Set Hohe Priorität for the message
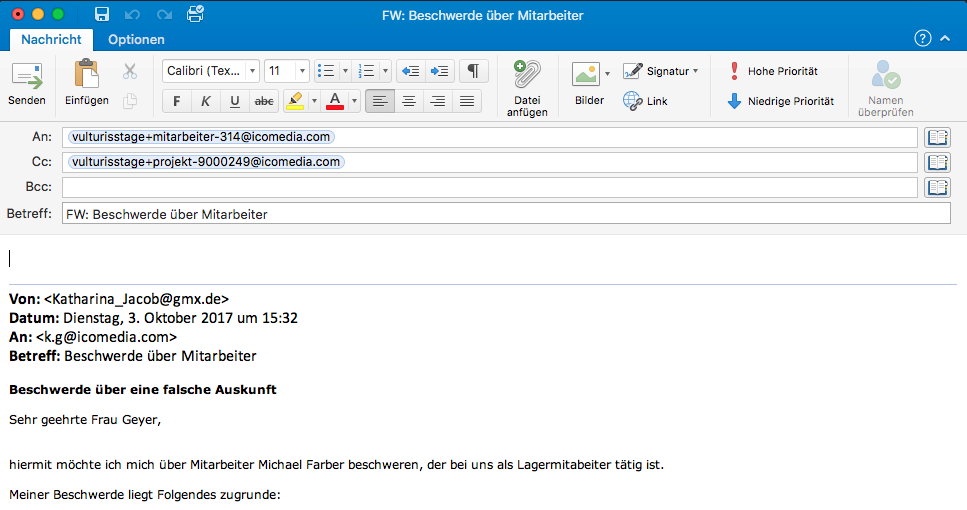 pos(773,71)
